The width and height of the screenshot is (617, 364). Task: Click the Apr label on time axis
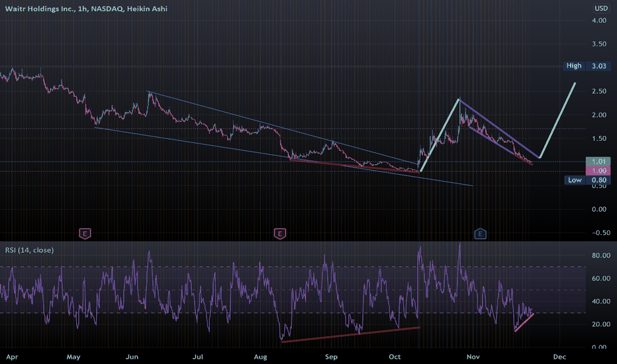pos(12,357)
